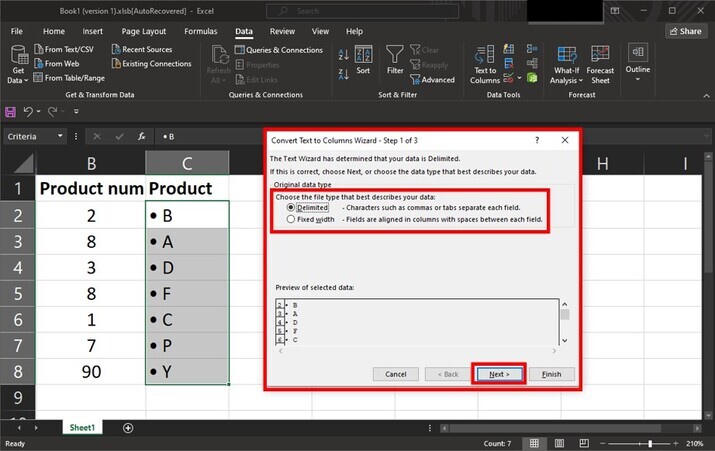Sort column Z to A descending
This screenshot has width=715, height=451.
tap(343, 74)
